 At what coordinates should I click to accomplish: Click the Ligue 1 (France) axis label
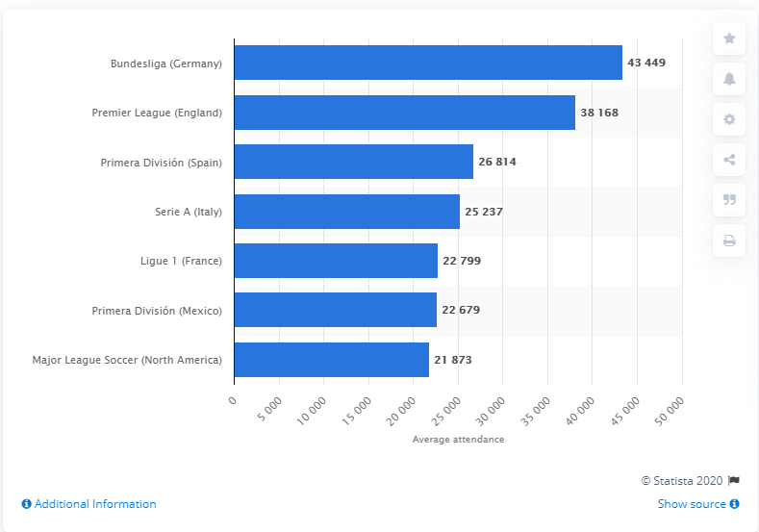(x=181, y=261)
